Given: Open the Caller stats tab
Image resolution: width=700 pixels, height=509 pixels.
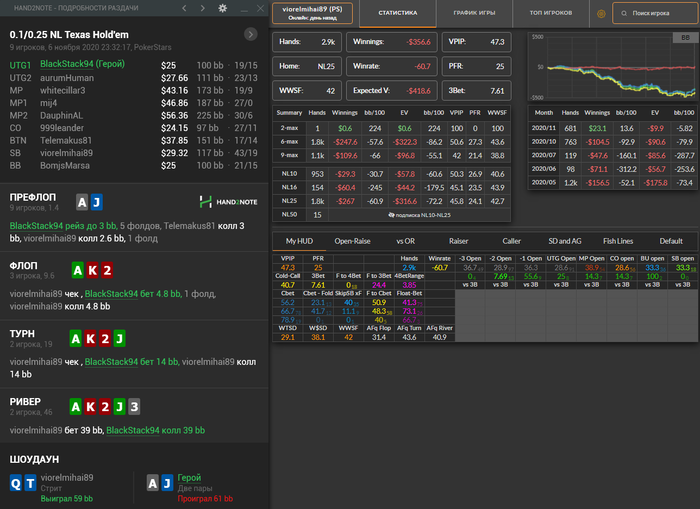Looking at the screenshot, I should coord(512,241).
